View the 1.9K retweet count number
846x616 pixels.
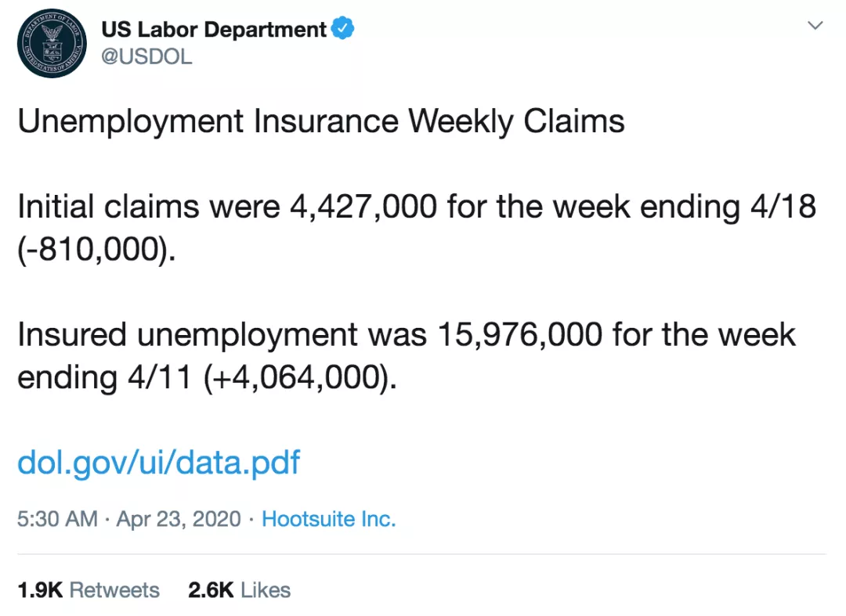[40, 590]
